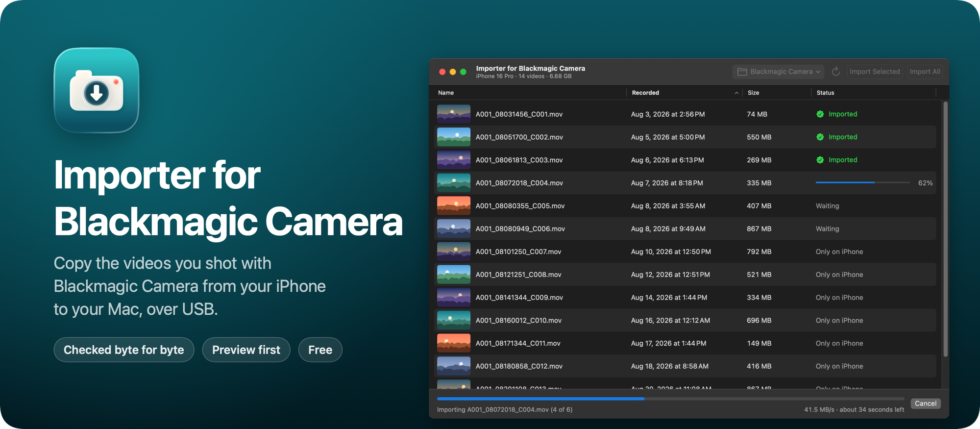Click the Free pill label
Viewport: 980px width, 429px height.
click(320, 350)
